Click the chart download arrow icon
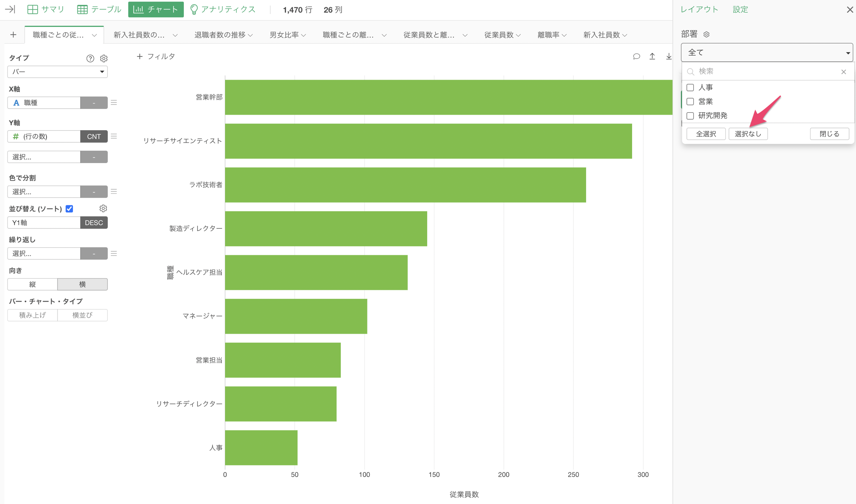 tap(668, 56)
